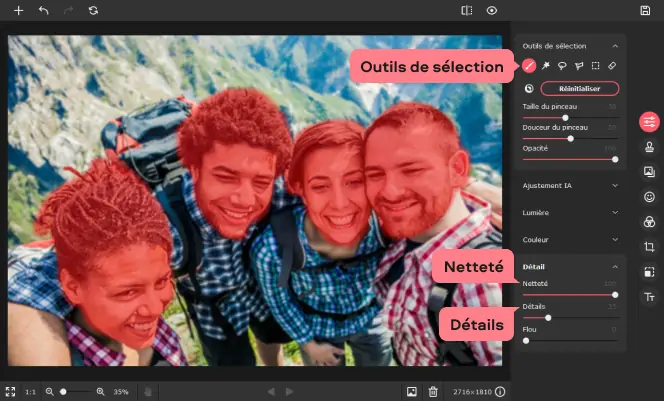The image size is (664, 401).
Task: Reset all changes with the refresh icon
Action: pyautogui.click(x=93, y=11)
